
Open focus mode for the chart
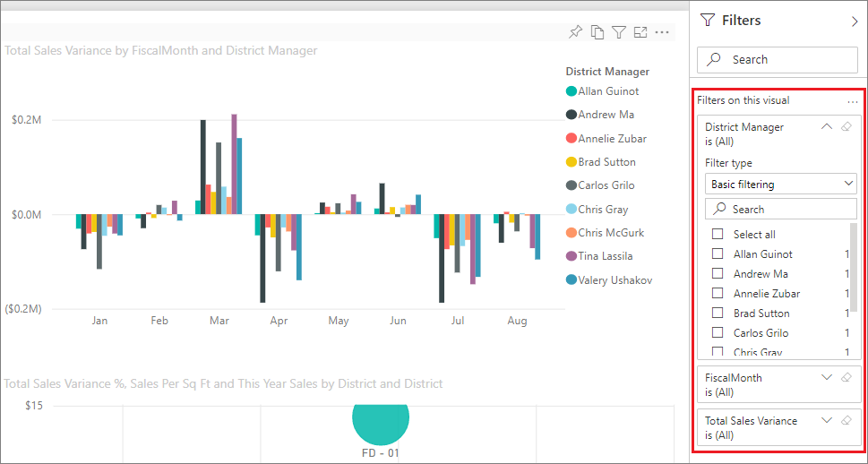(x=640, y=32)
